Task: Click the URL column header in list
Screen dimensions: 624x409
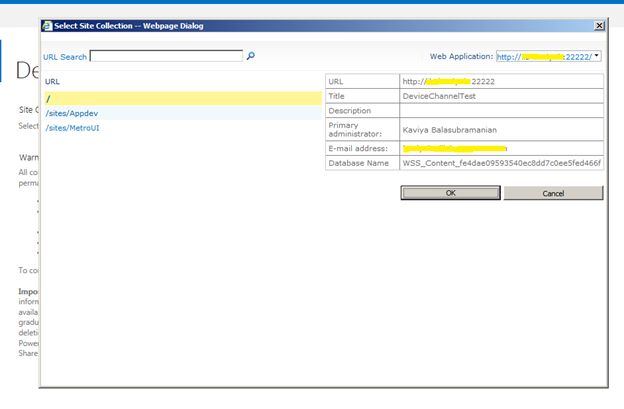Action: pos(52,82)
